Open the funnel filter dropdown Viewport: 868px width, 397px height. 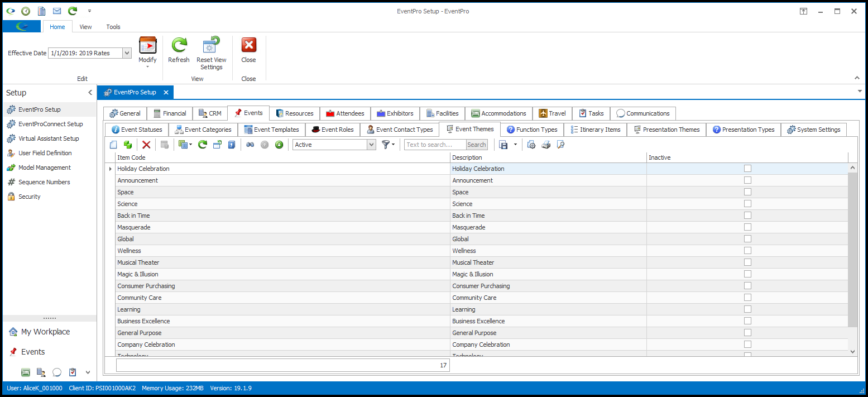(x=393, y=145)
